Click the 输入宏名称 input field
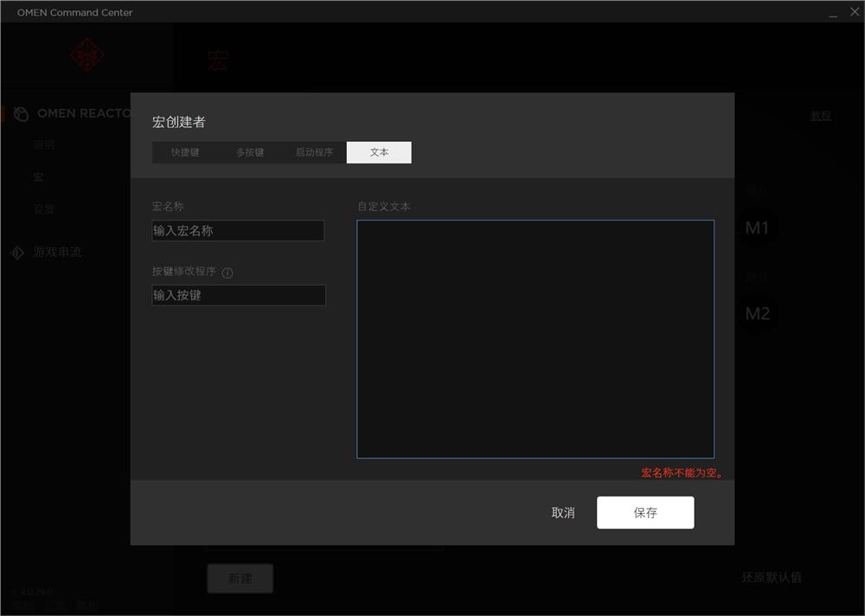The height and width of the screenshot is (616, 865). (x=238, y=230)
